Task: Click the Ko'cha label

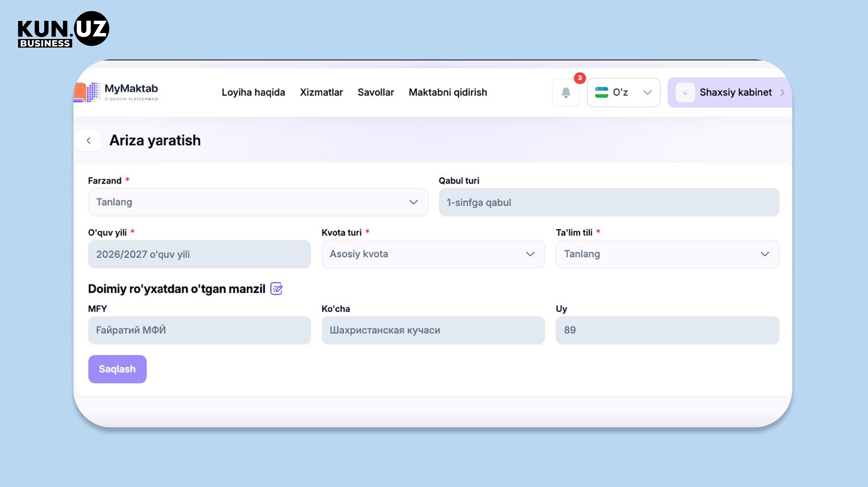Action: pyautogui.click(x=336, y=309)
